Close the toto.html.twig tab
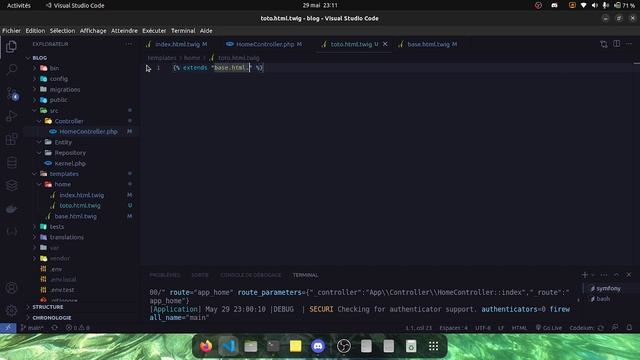Image resolution: width=640 pixels, height=360 pixels. [x=385, y=44]
